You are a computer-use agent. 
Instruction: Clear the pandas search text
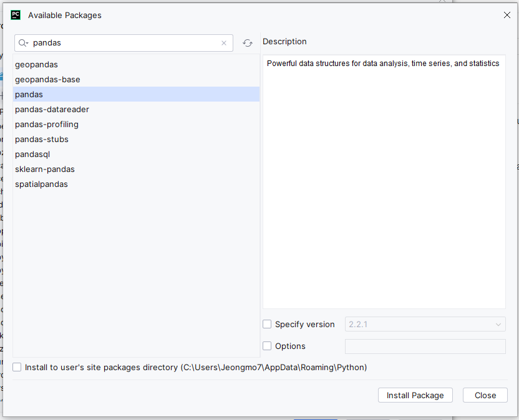[x=224, y=43]
